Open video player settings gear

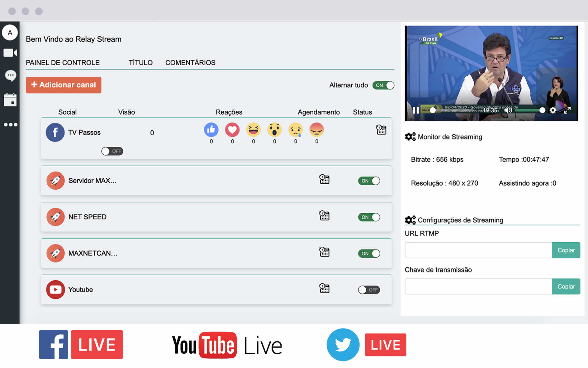point(553,110)
